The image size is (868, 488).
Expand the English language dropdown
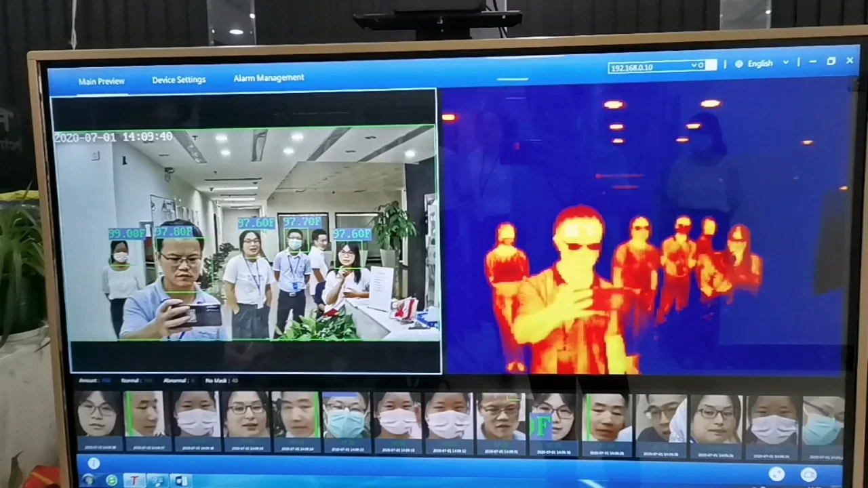pos(786,62)
